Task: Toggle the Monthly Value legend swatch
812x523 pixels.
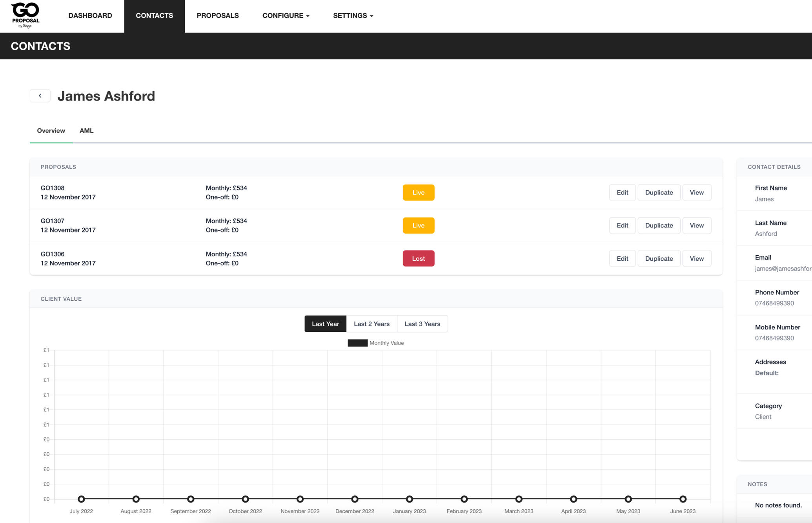Action: pyautogui.click(x=357, y=343)
